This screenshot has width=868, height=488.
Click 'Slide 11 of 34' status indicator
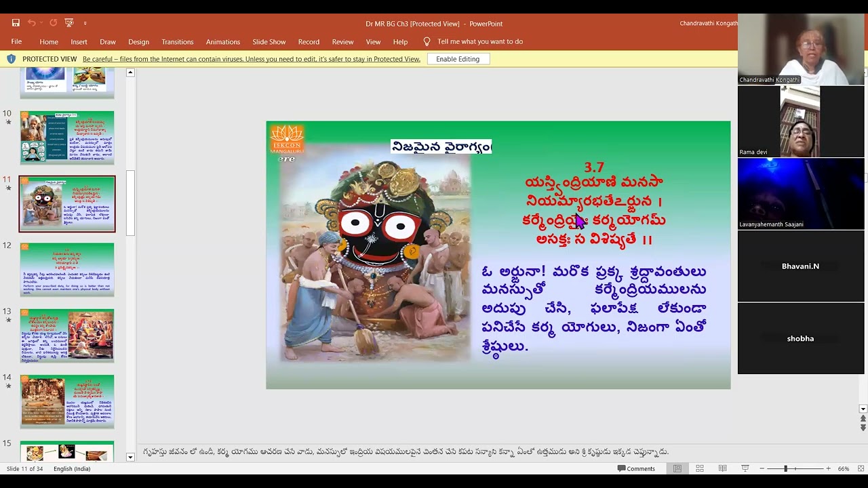pyautogui.click(x=24, y=468)
